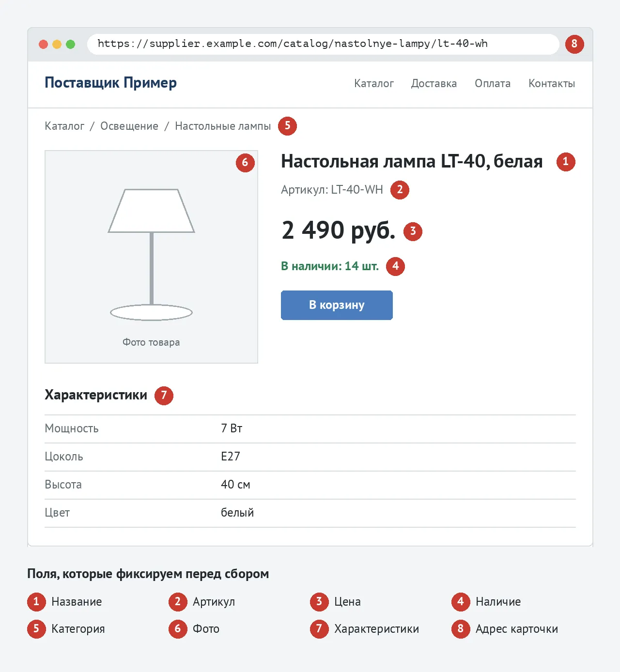Click the price 2 490 руб.
This screenshot has width=620, height=672.
[x=338, y=230]
